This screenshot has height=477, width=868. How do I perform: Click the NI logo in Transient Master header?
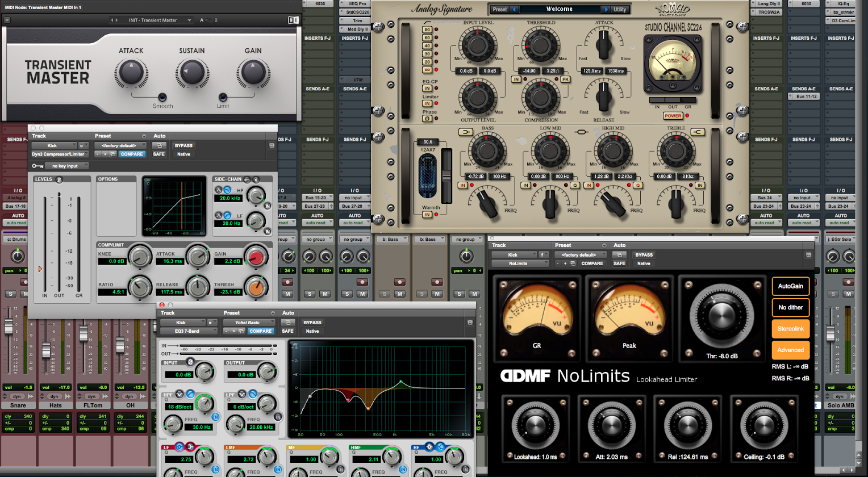293,20
